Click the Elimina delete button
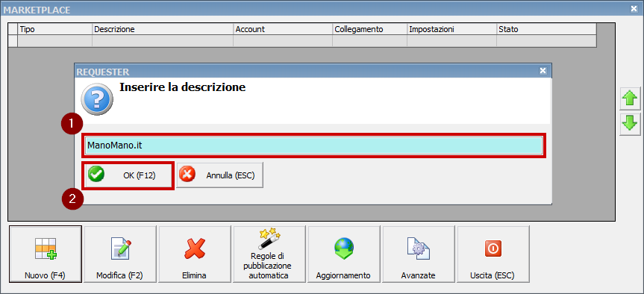The image size is (644, 294). click(195, 254)
